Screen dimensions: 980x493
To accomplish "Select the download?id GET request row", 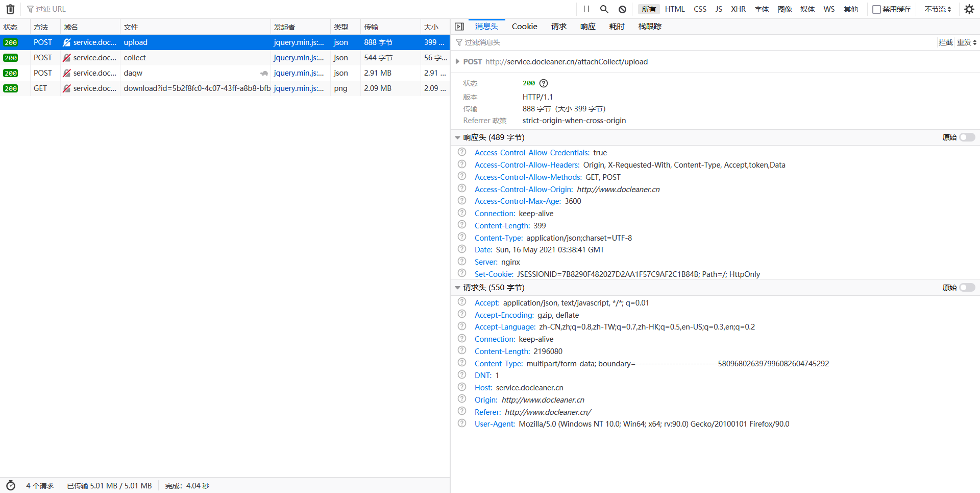I will 225,88.
